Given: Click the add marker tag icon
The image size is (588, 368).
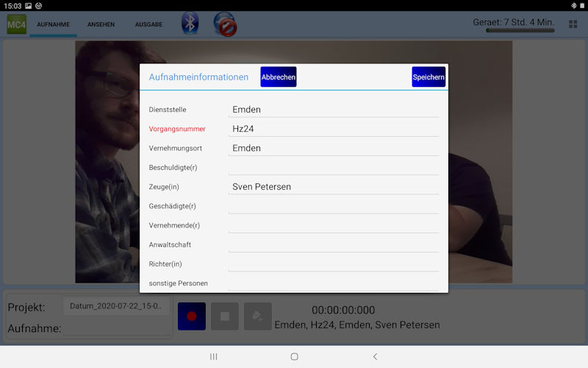Looking at the screenshot, I should click(257, 316).
